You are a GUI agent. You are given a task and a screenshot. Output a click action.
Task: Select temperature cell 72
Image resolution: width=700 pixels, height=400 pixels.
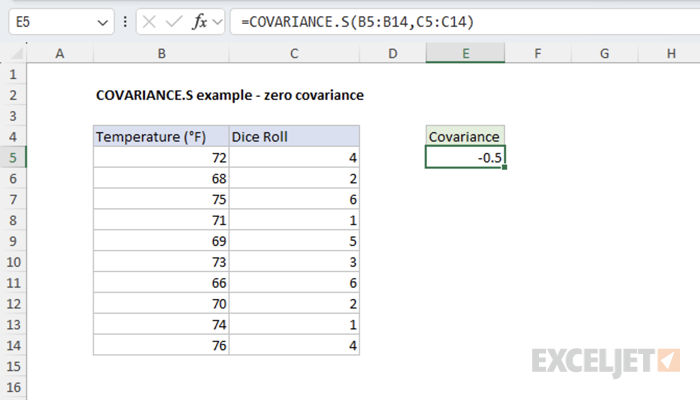[161, 158]
